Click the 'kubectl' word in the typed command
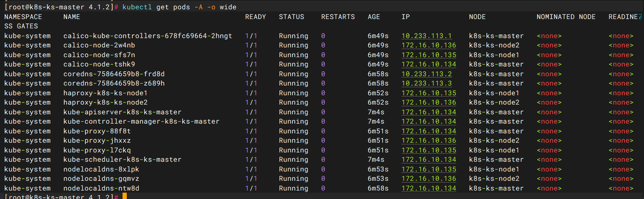Viewport: 644px width, 199px height. [x=137, y=7]
